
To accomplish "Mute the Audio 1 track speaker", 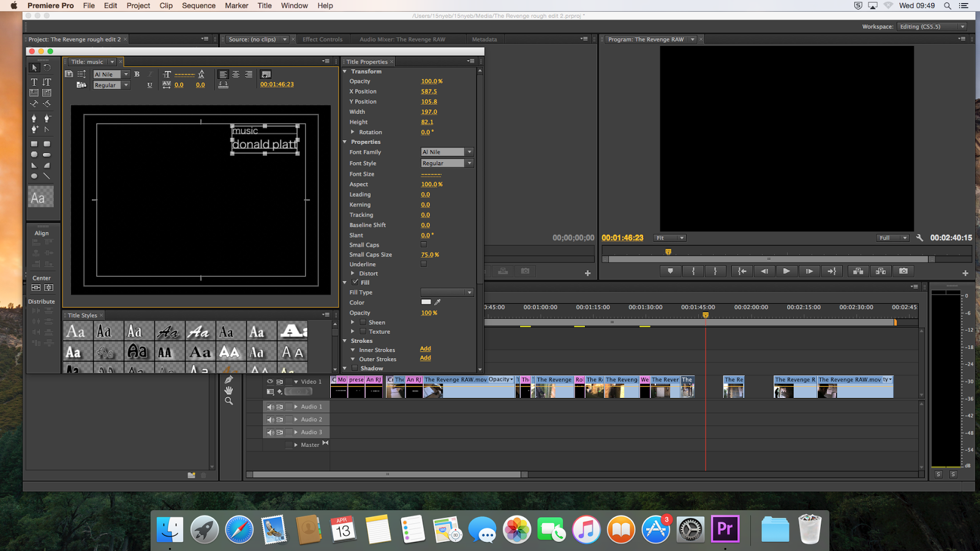I will (x=271, y=407).
